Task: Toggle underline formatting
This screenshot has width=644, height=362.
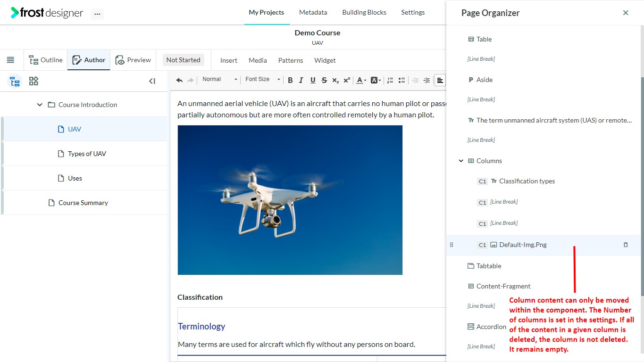Action: pos(313,80)
